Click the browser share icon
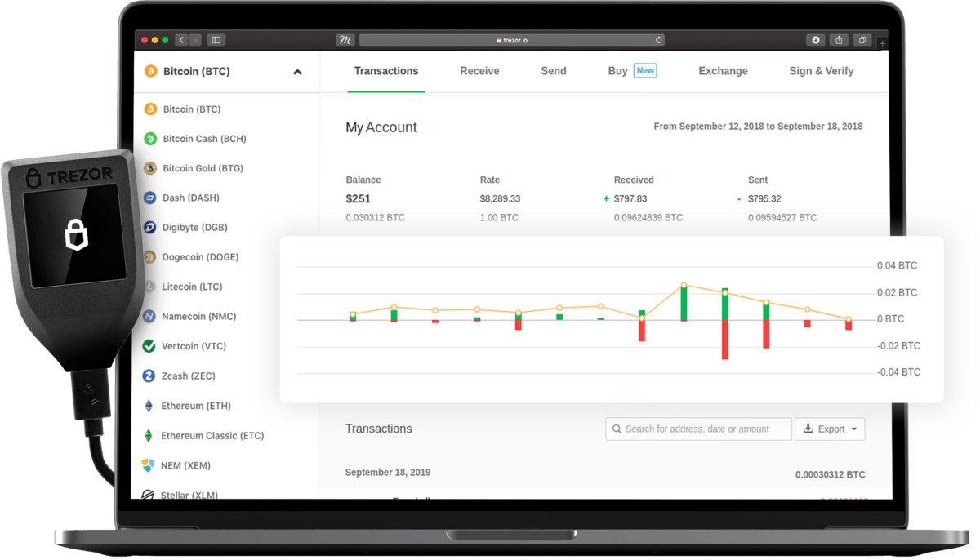 (x=839, y=40)
